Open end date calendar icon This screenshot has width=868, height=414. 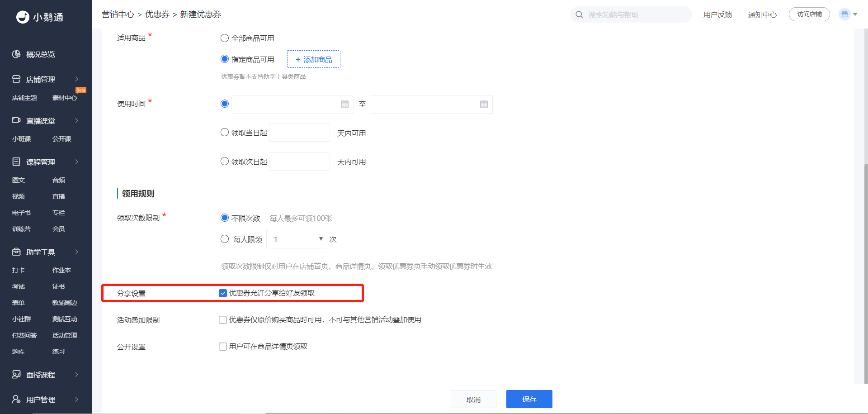484,104
